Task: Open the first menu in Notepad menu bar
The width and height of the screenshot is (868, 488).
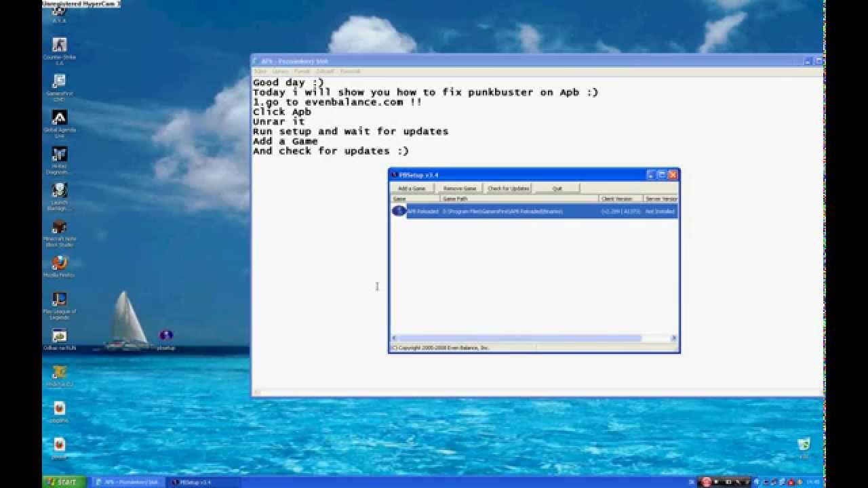Action: click(260, 71)
